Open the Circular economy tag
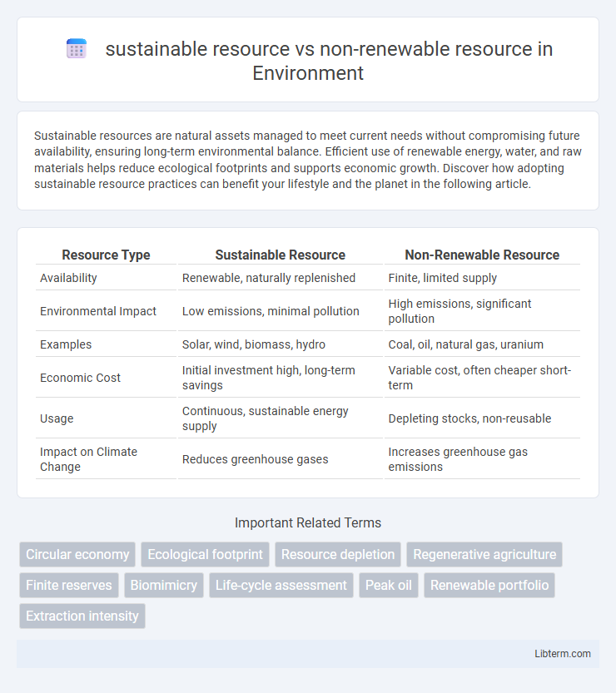 77,554
